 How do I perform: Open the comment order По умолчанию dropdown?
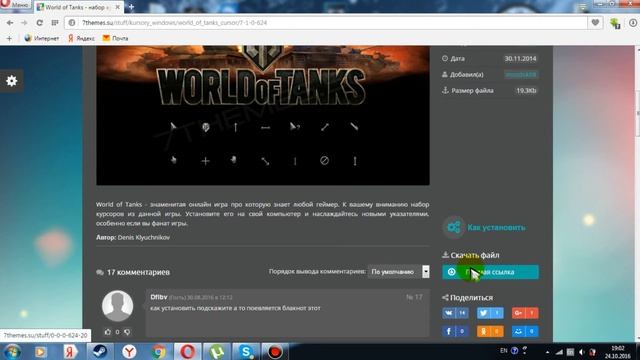click(x=398, y=271)
